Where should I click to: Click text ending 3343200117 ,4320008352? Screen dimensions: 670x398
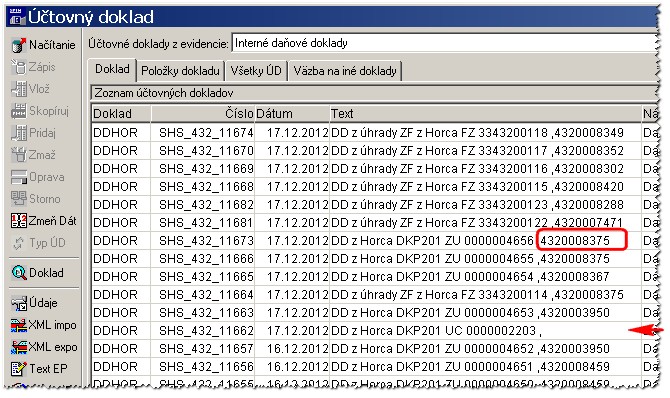click(477, 151)
